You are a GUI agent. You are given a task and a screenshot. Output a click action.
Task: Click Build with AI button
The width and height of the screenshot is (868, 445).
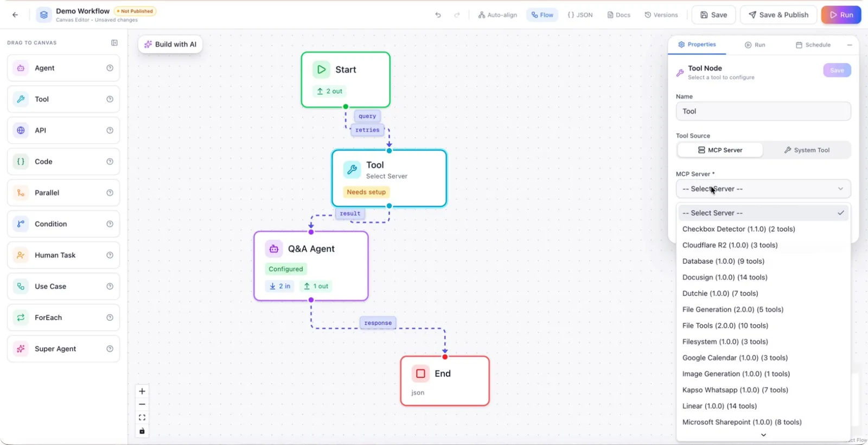(170, 44)
